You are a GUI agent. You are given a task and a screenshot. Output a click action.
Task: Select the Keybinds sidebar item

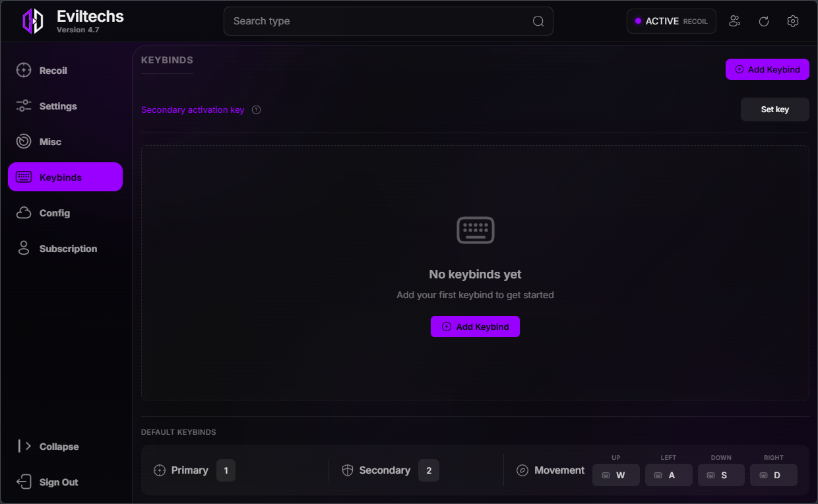coord(65,177)
